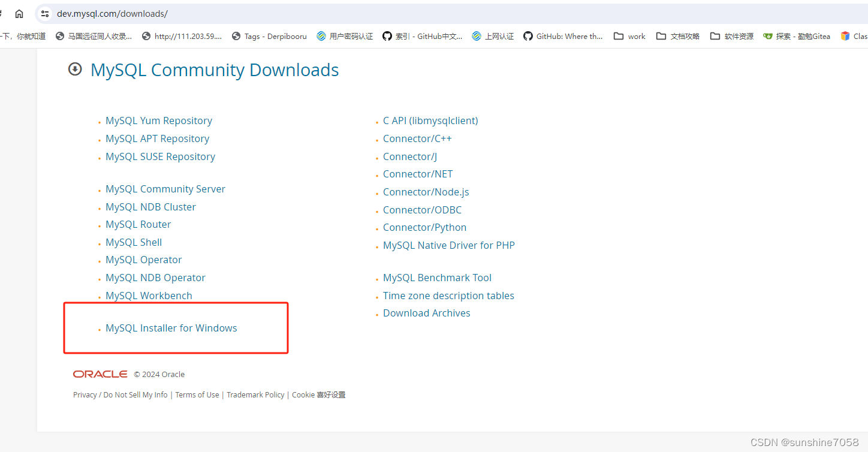Open Cookie 喜好设置 footer link
This screenshot has width=868, height=452.
tap(319, 394)
